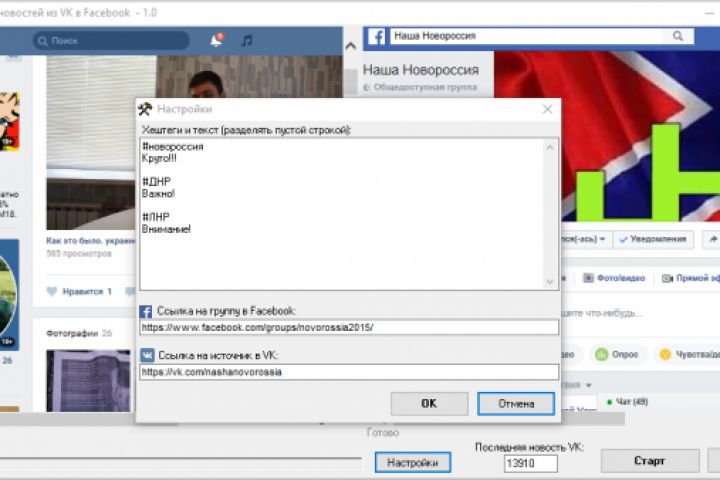The width and height of the screenshot is (720, 480).
Task: Click the Прямой эфир camera icon
Action: pos(667,278)
